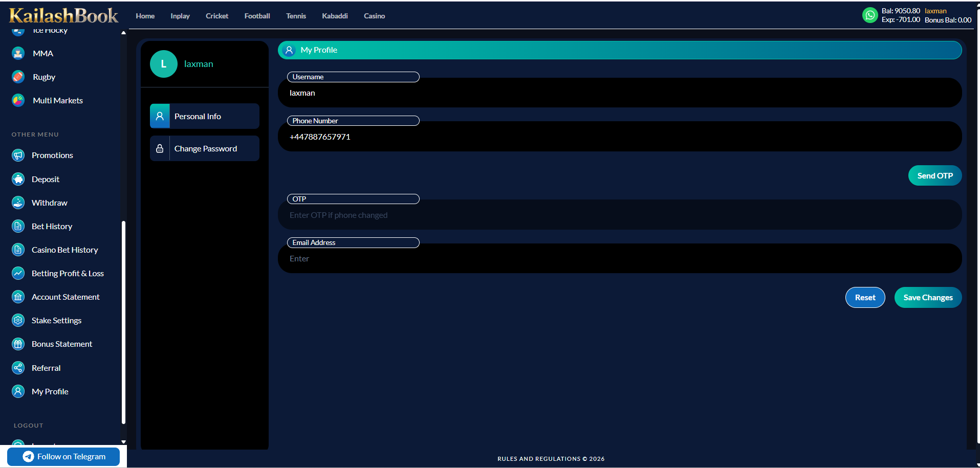Screen dimensions: 980x468
Task: Open Rules and Regulations footer link
Action: point(551,459)
